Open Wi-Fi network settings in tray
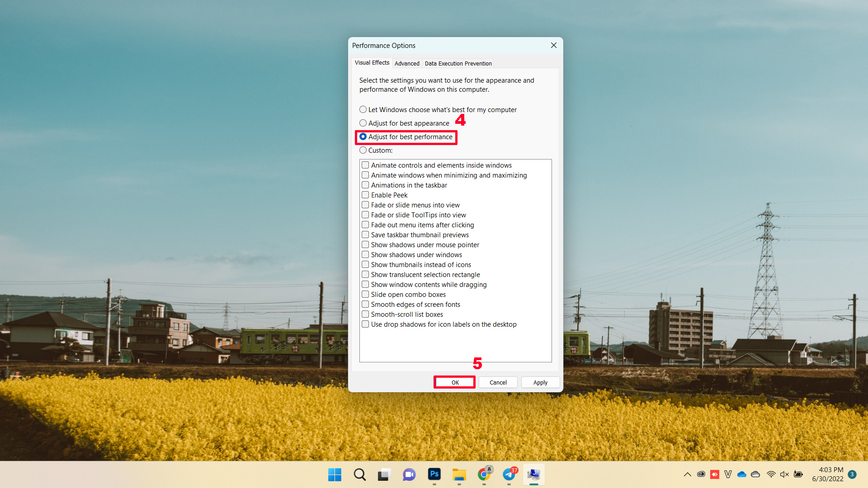The height and width of the screenshot is (488, 868). 771,474
